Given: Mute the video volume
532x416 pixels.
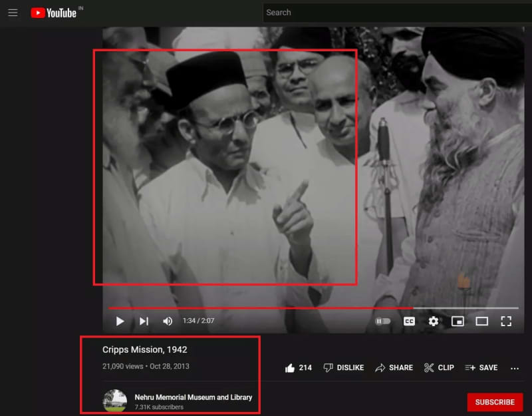Looking at the screenshot, I should point(168,321).
